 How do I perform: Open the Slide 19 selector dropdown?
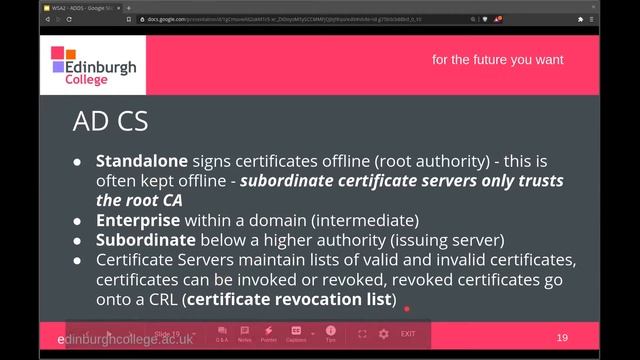[175, 334]
